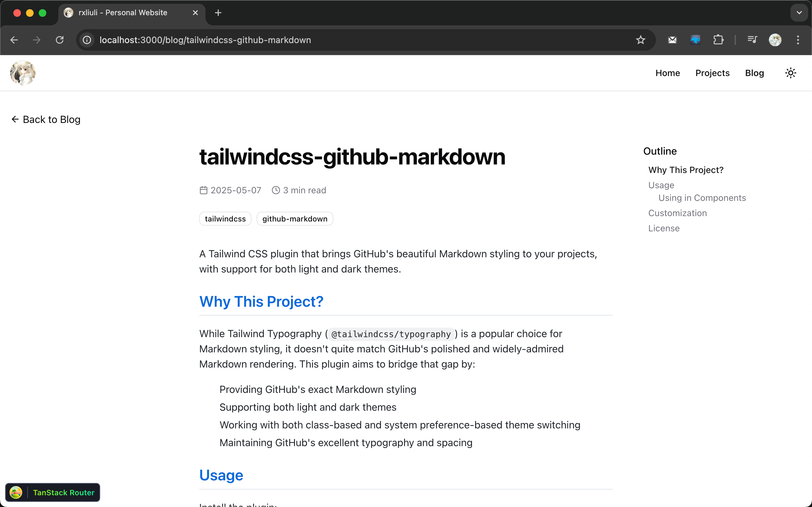The height and width of the screenshot is (507, 812).
Task: Click the site avatar logo
Action: [23, 73]
